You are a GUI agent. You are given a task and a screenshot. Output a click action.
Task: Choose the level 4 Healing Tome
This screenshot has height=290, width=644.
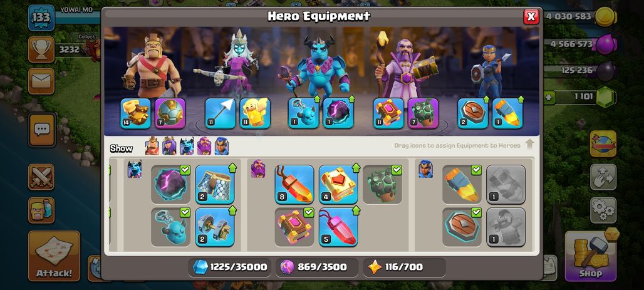coord(338,184)
